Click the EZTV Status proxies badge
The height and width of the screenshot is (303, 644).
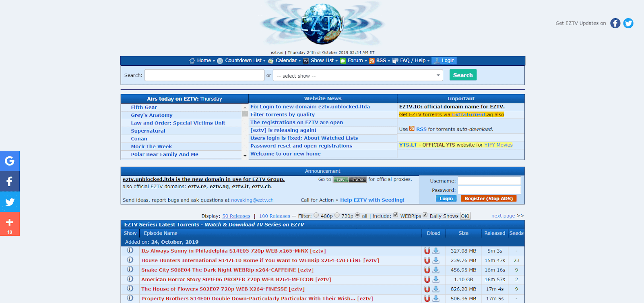coord(350,180)
